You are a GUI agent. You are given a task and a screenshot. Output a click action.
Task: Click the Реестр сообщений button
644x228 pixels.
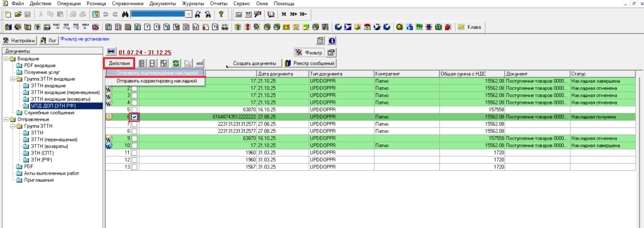point(310,64)
